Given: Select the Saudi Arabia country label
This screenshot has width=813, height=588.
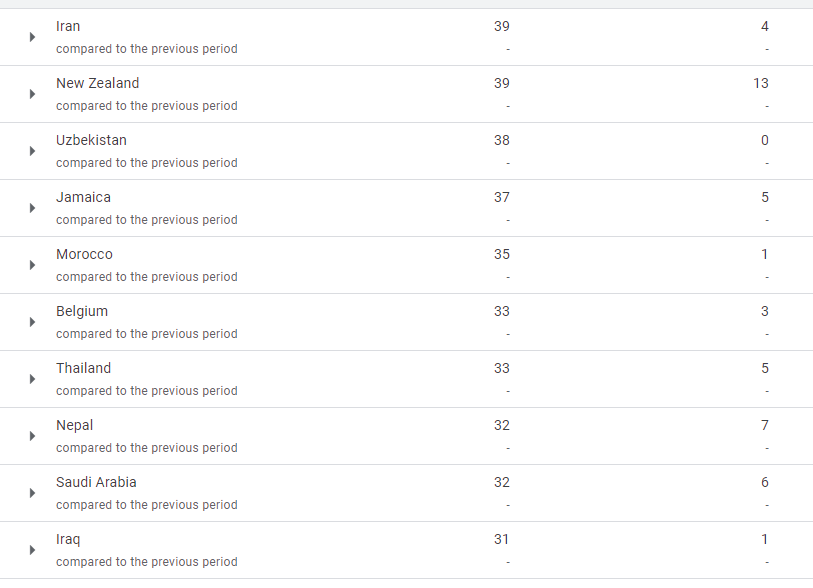Looking at the screenshot, I should tap(96, 482).
